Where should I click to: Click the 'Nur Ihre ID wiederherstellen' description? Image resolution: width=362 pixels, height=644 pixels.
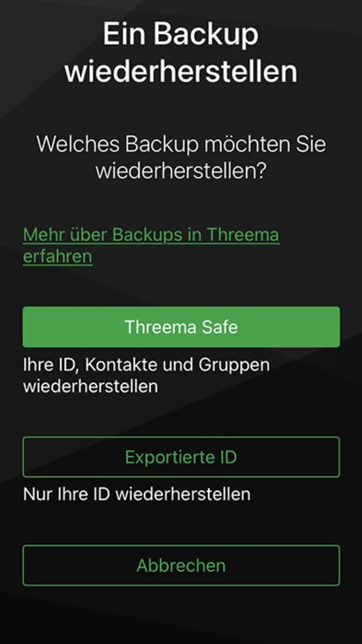[136, 494]
